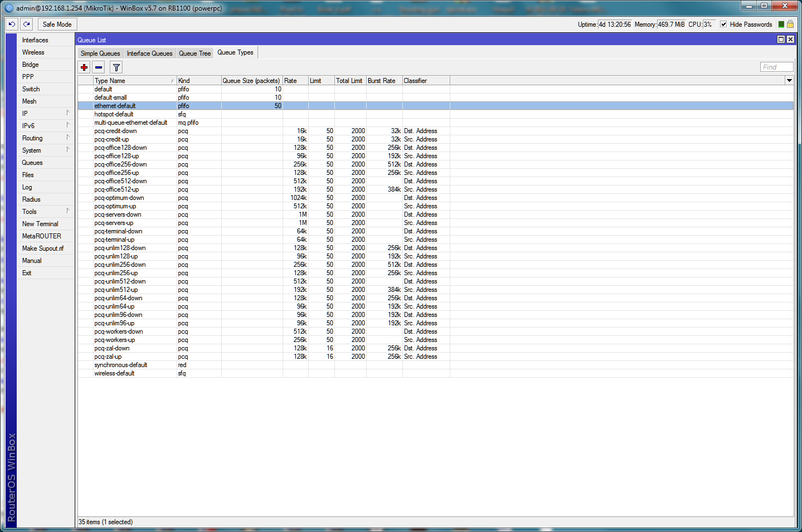Add a new queue type with plus icon
The width and height of the screenshot is (802, 532).
(84, 67)
